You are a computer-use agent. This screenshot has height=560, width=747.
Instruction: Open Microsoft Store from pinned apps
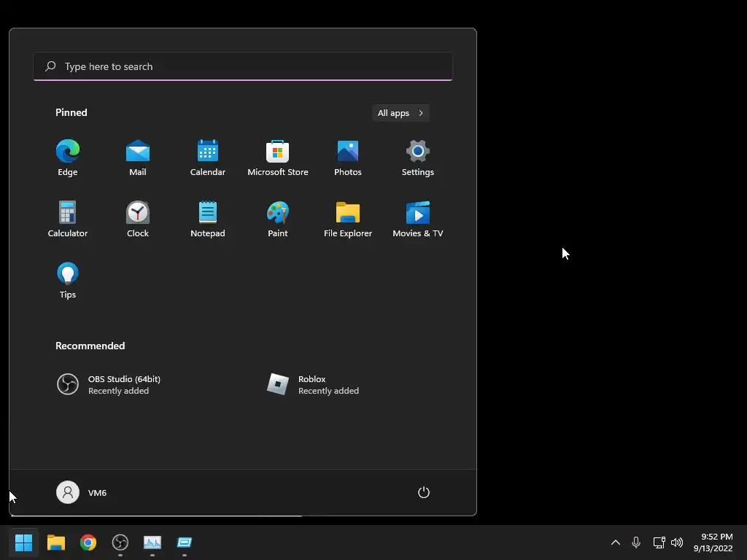click(x=278, y=158)
